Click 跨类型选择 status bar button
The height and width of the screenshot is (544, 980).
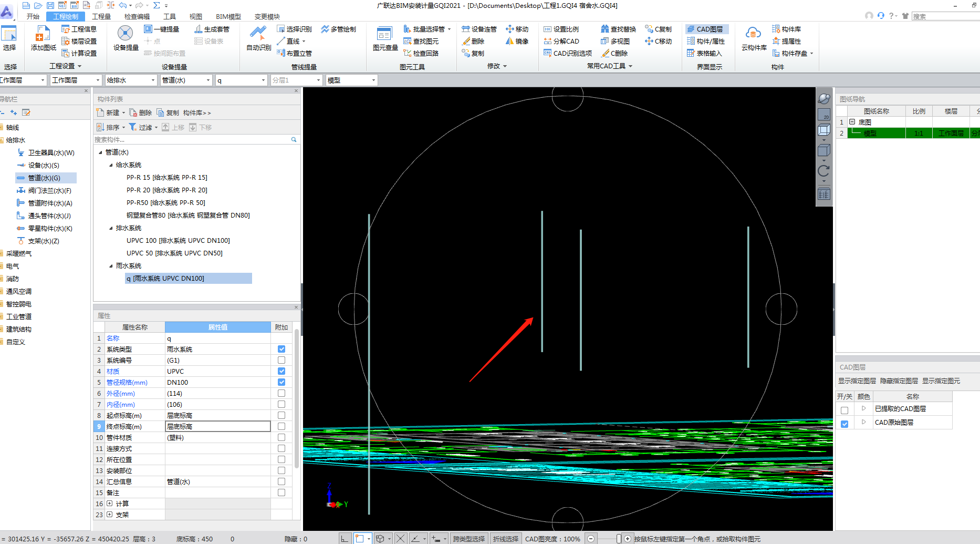468,539
